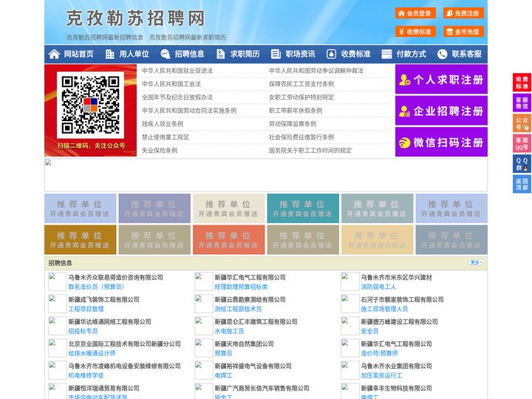Click the building icon beside 用人单位

[109, 54]
